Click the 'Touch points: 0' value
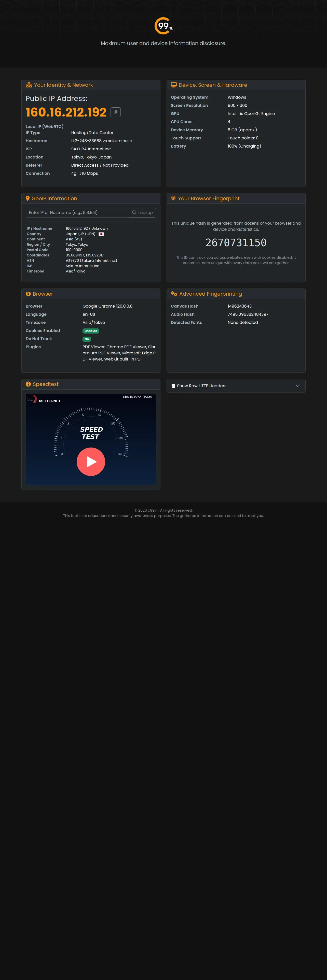The image size is (327, 980). coord(243,138)
